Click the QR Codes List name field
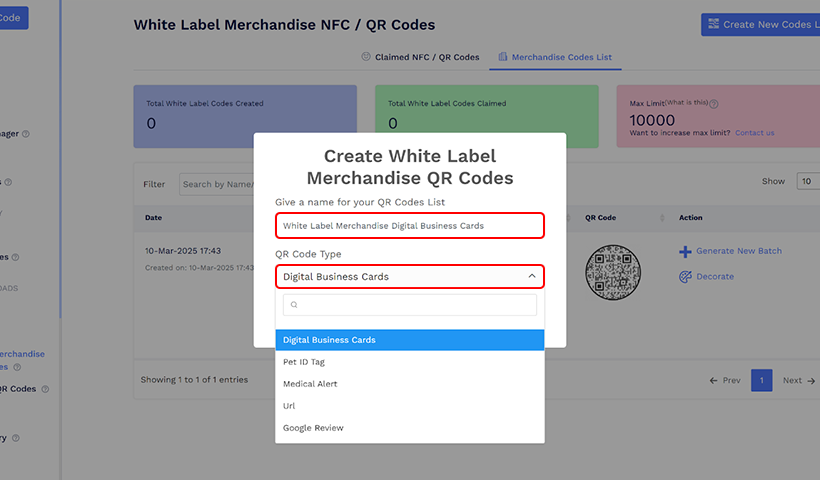Viewport: 820px width, 480px height. pos(410,226)
